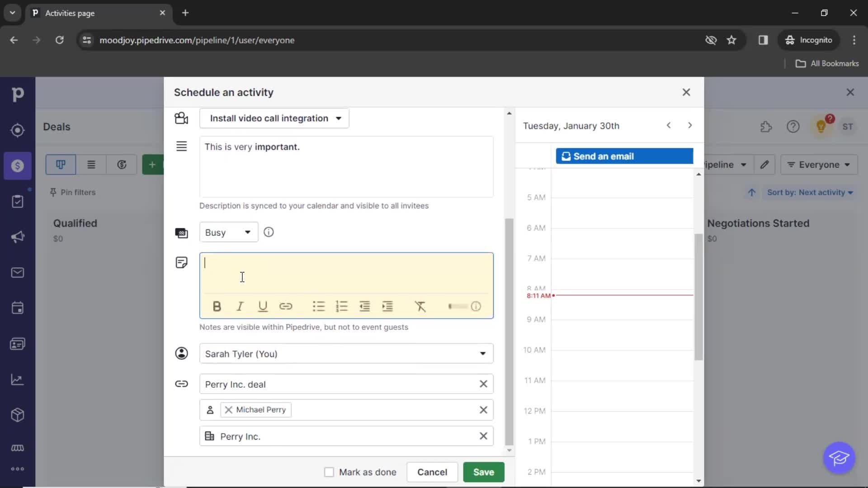
Task: Remove Perry Inc. deal link
Action: (x=483, y=384)
